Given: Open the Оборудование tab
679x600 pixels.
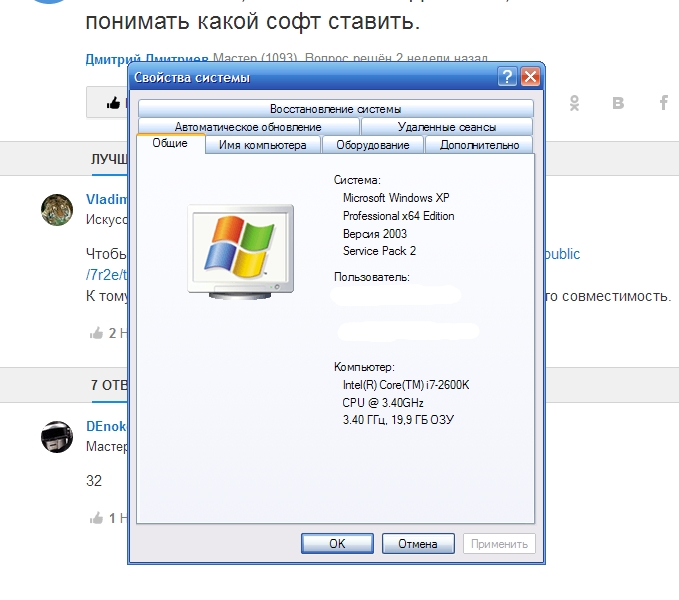Looking at the screenshot, I should (373, 145).
